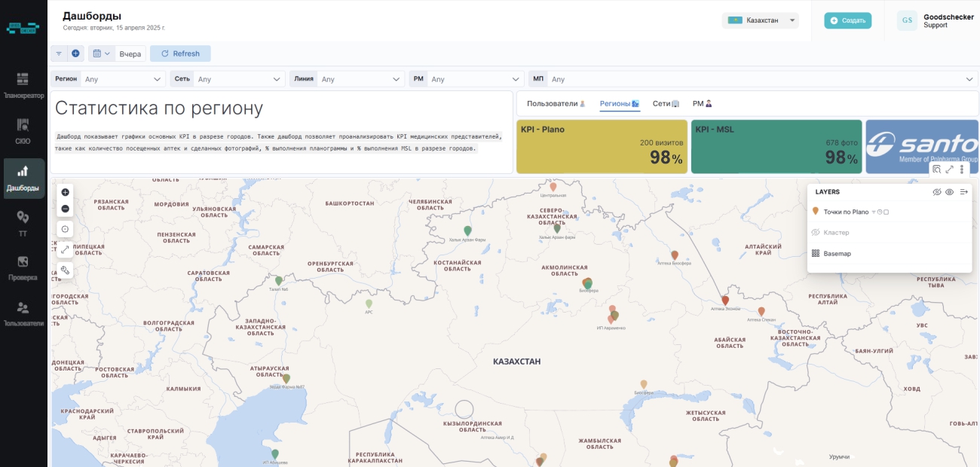Viewport: 980px width, 467px height.
Task: Click the yellow KPI - Plano tile
Action: tap(602, 147)
